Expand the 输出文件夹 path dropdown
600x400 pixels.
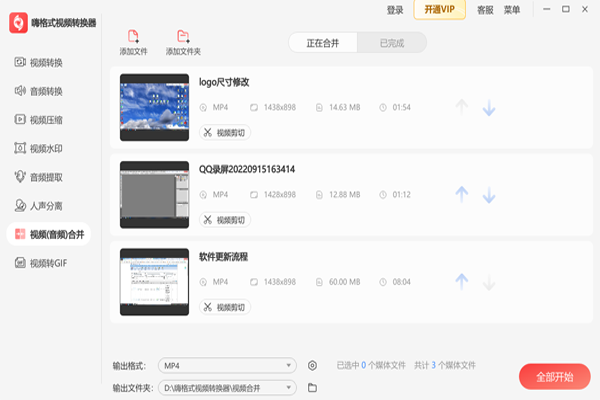pyautogui.click(x=228, y=387)
